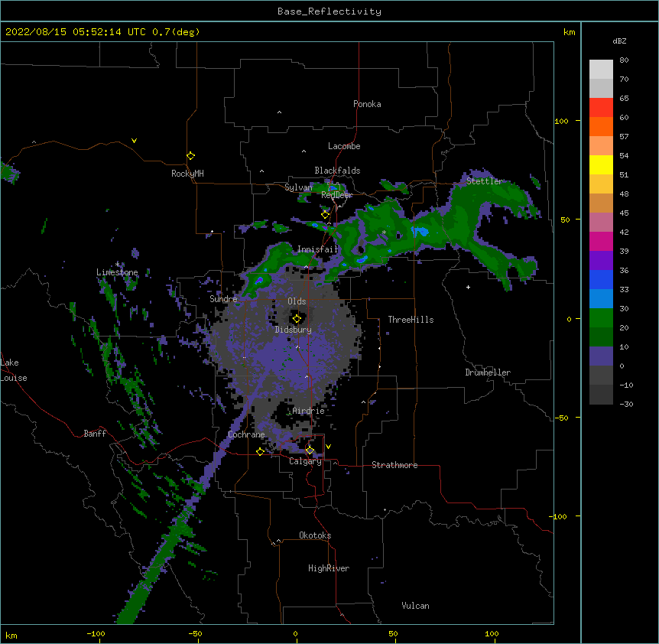Click the Lake Louise label
Image resolution: width=659 pixels, height=644 pixels.
[14, 370]
